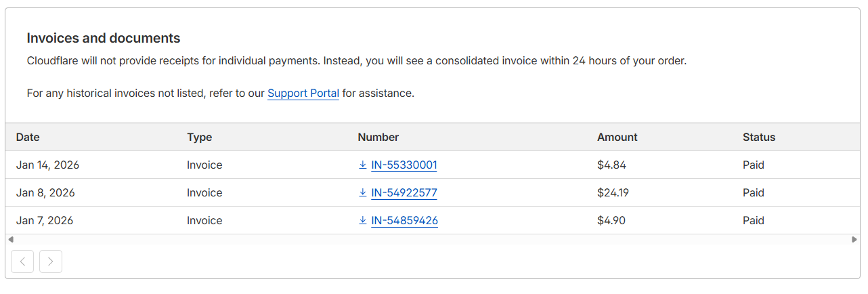Screen dimensions: 868x294
Task: Click the right arrow of the horizontal scrollbar
Action: (x=854, y=239)
